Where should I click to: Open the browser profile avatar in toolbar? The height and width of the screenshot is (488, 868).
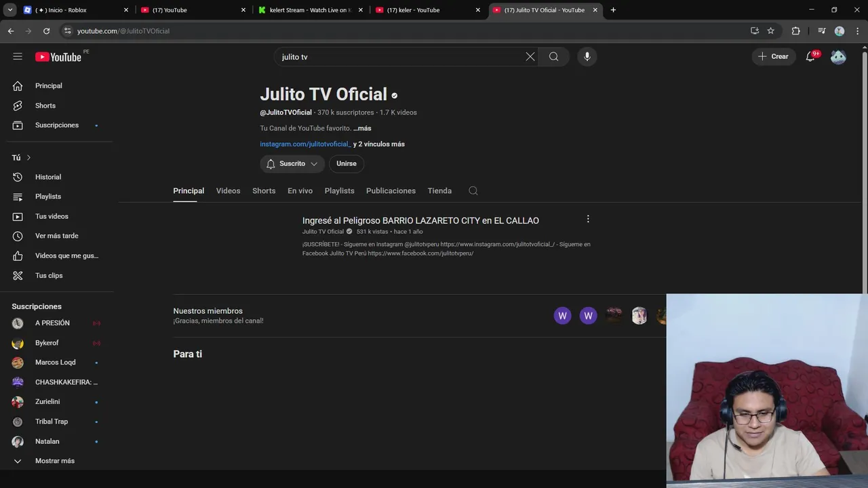[x=840, y=31]
